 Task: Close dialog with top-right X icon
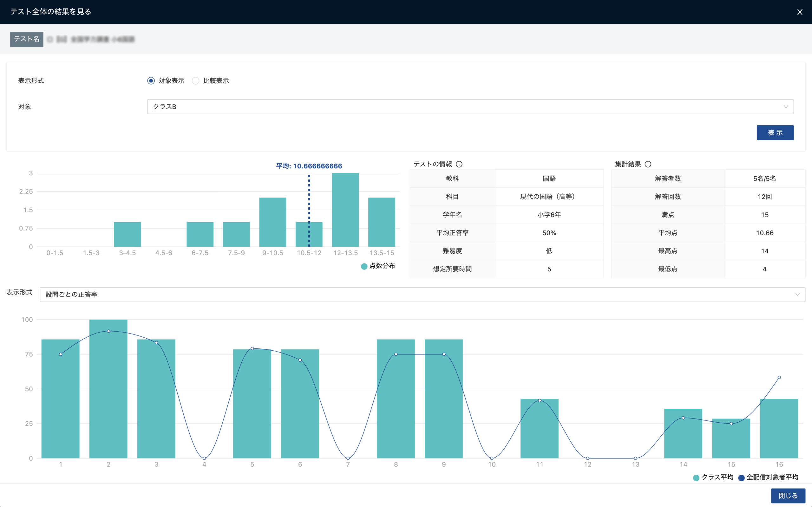[800, 12]
